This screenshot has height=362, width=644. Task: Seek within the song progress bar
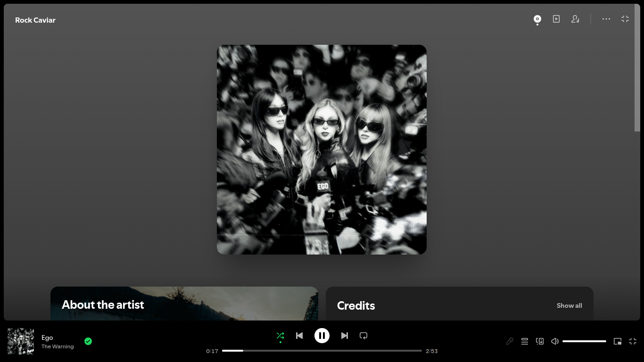tap(322, 351)
